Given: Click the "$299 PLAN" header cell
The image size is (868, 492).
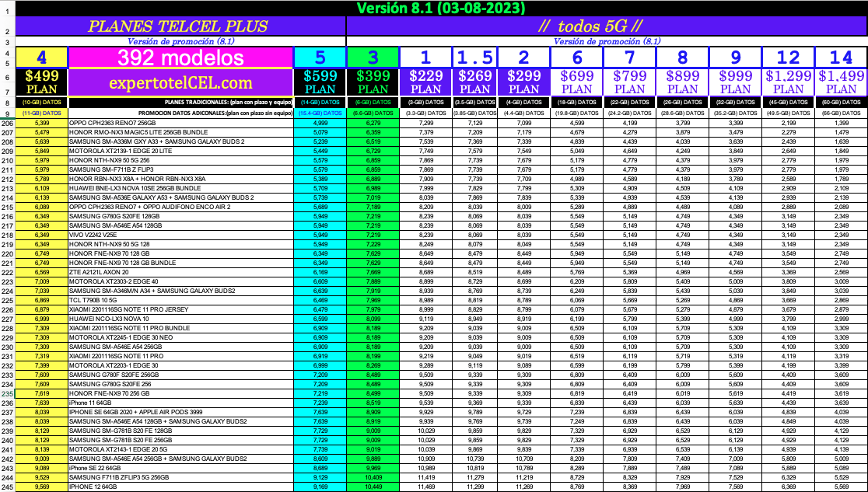Looking at the screenshot, I should tap(523, 82).
